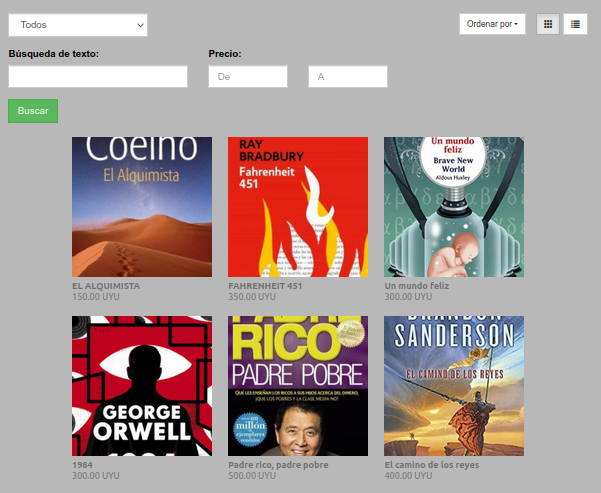Click the Un mundo feliz title link

point(417,286)
